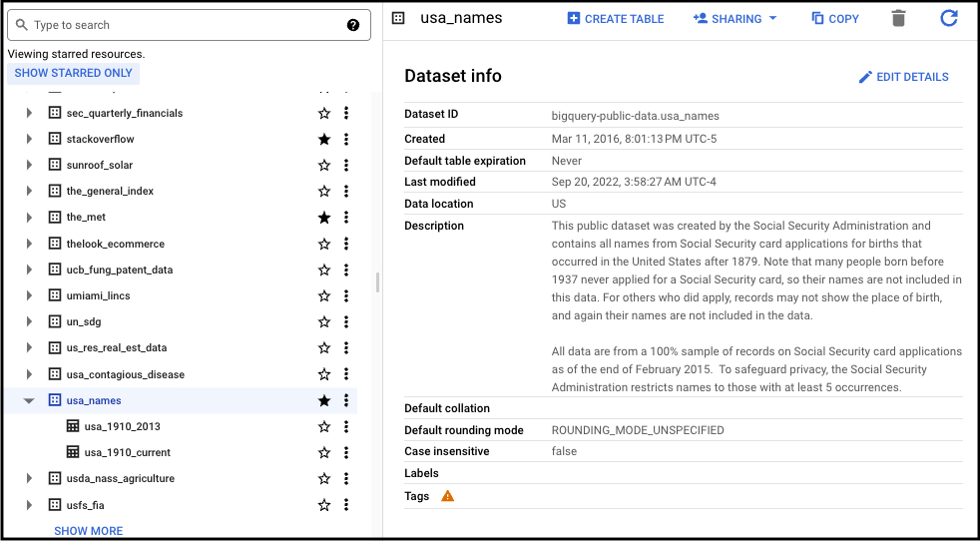Open more actions menu for sunroof_solar
Screen dimensions: 980x541
click(x=346, y=165)
